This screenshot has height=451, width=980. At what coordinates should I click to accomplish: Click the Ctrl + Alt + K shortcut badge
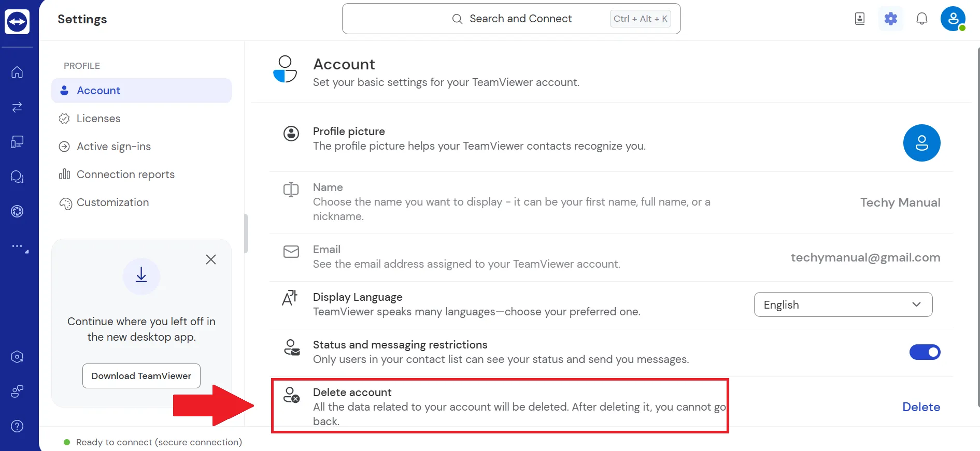point(641,19)
